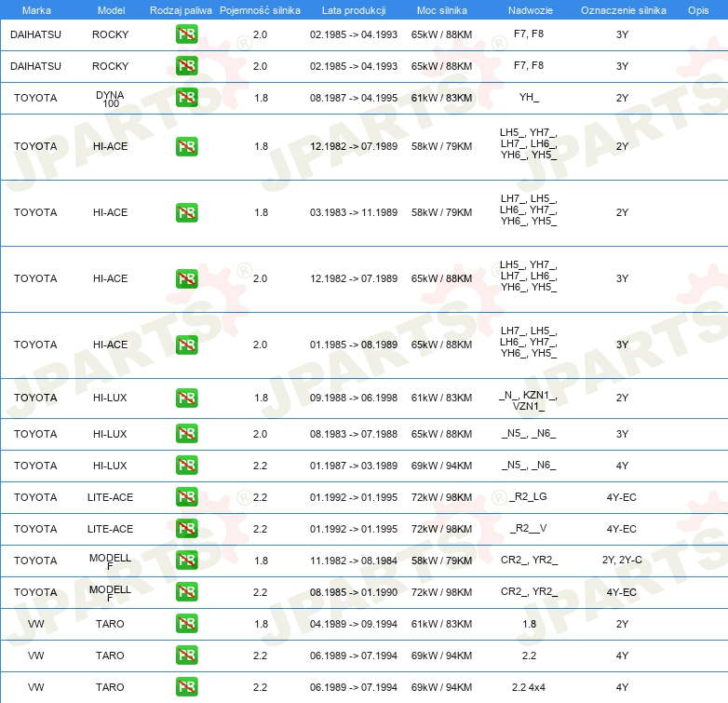Click the Moc silnika column header
The height and width of the screenshot is (703, 728).
tap(442, 10)
